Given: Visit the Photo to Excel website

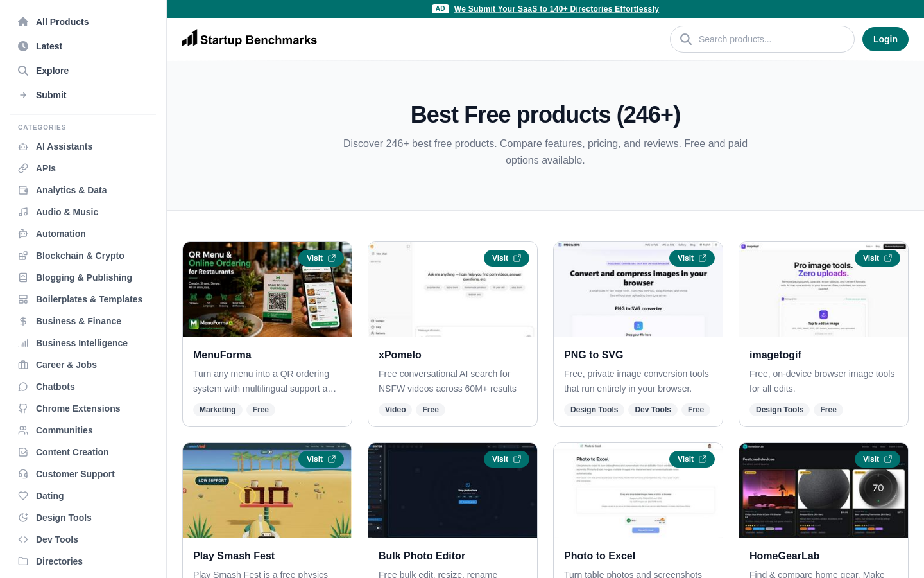Looking at the screenshot, I should pos(692,459).
